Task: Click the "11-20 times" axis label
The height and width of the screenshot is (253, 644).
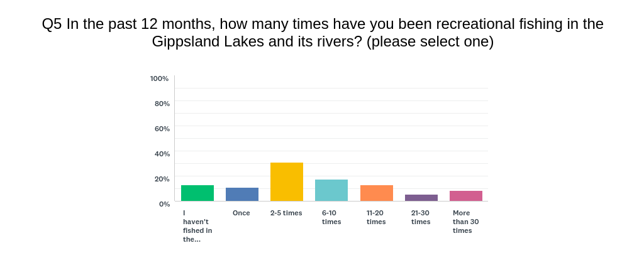Action: (376, 217)
